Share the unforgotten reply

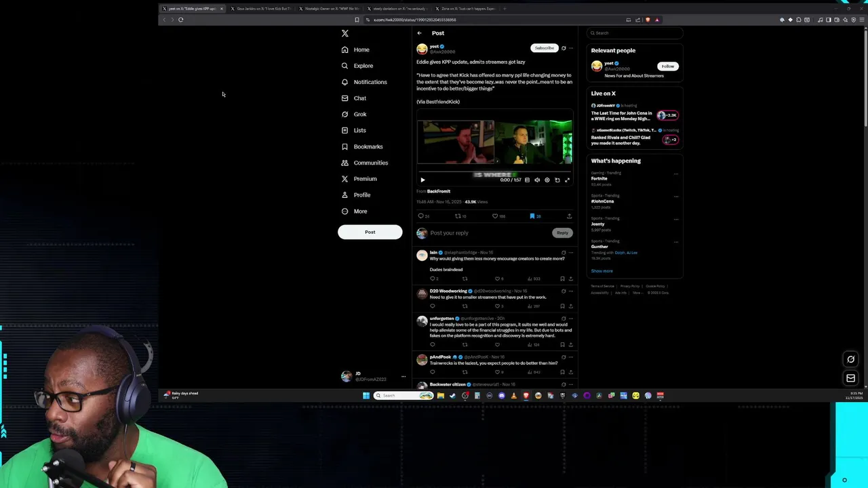(x=570, y=345)
